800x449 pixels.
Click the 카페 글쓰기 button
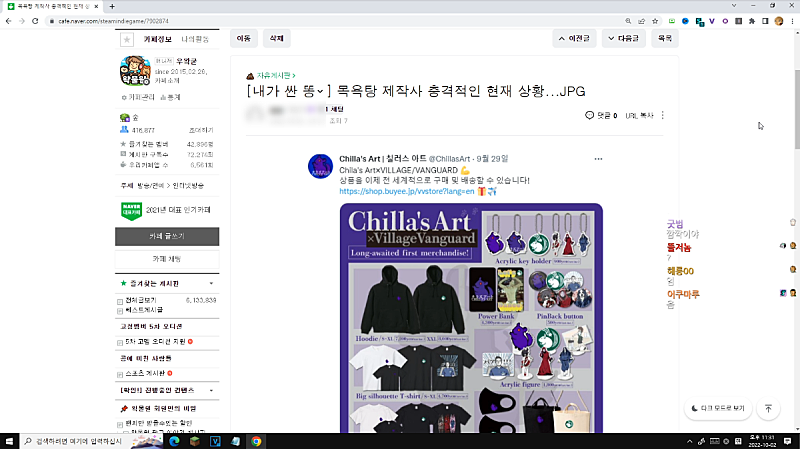click(x=167, y=236)
